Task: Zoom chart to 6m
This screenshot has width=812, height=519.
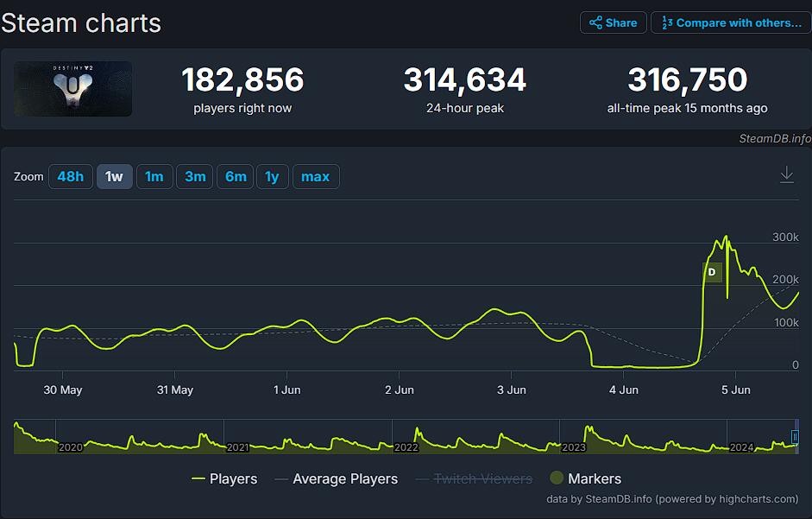Action: pos(236,177)
